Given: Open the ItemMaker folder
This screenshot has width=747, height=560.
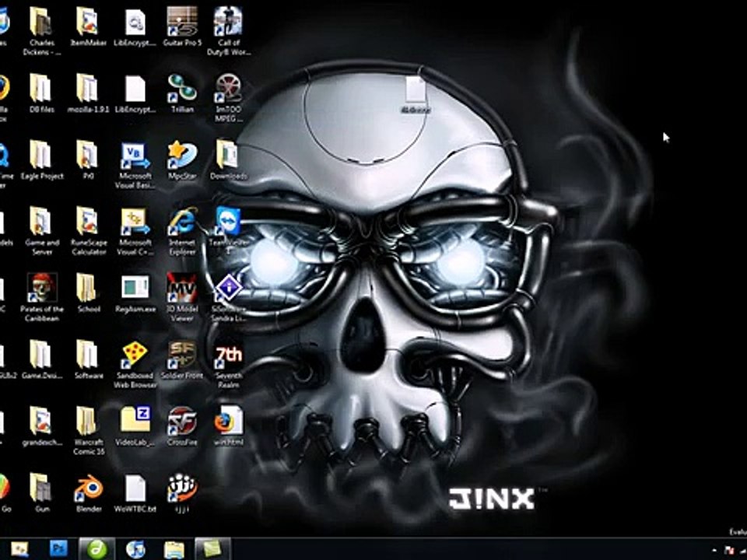Looking at the screenshot, I should 88,26.
